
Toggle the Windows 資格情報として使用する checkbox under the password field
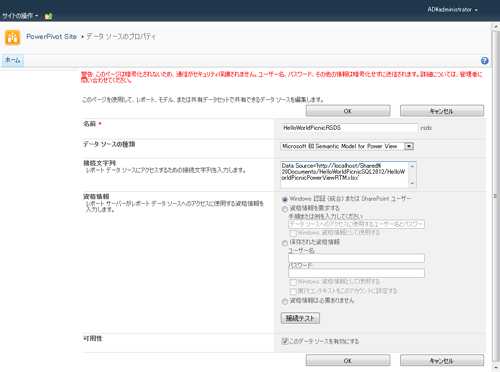coord(293,282)
